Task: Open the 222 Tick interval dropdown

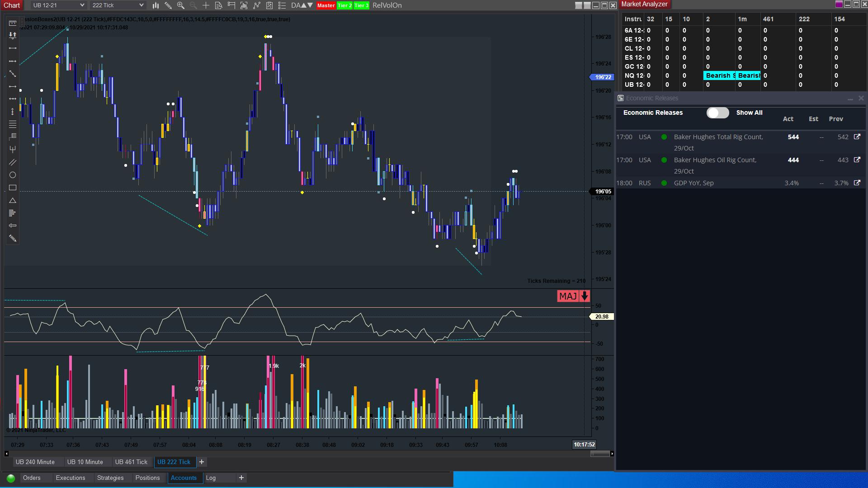Action: click(x=118, y=5)
